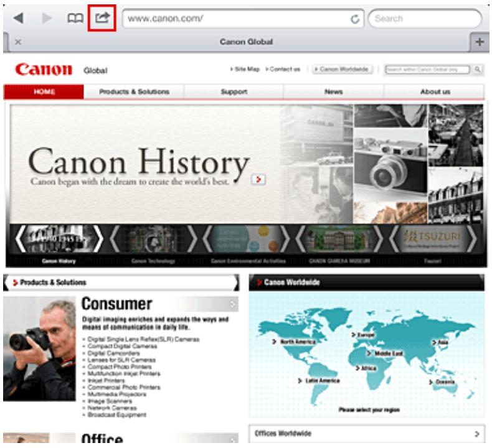492x448 pixels.
Task: Open Commercial Photo Printers link
Action: point(124,388)
